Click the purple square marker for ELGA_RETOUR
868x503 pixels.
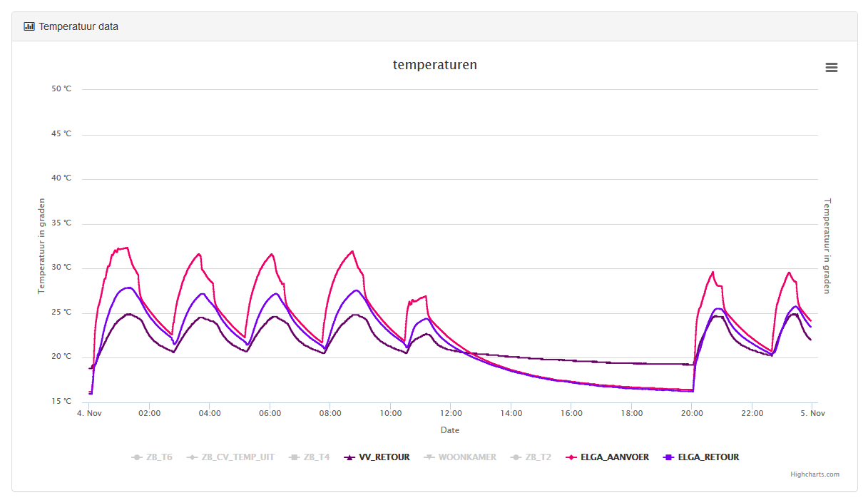coord(668,457)
